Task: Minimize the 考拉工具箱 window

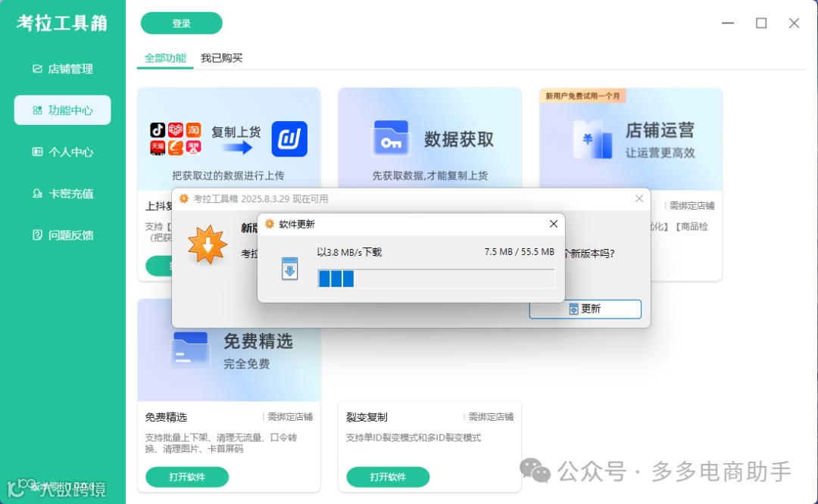Action: (728, 23)
